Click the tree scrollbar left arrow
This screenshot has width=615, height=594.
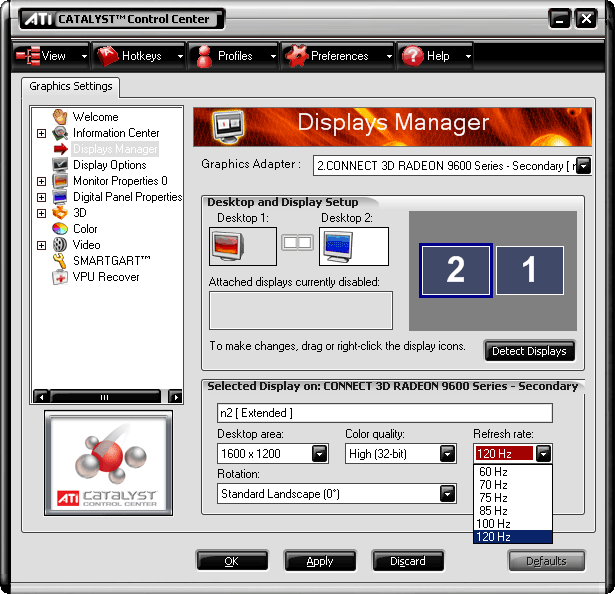pos(41,397)
